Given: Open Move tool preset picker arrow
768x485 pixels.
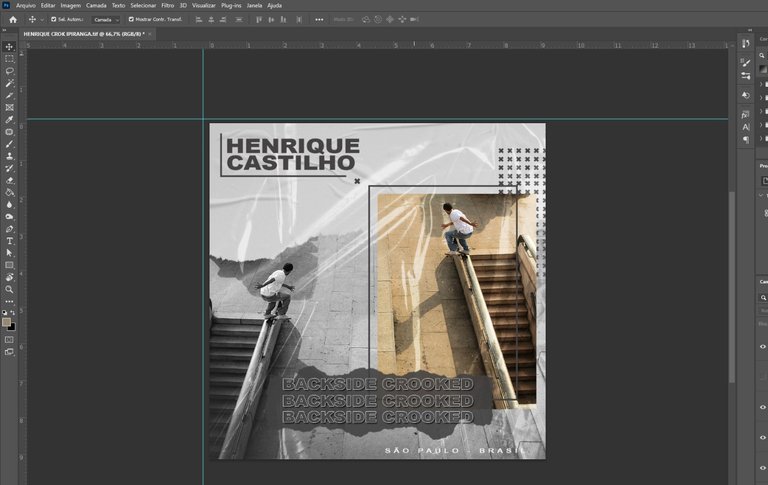Looking at the screenshot, I should tap(42, 20).
